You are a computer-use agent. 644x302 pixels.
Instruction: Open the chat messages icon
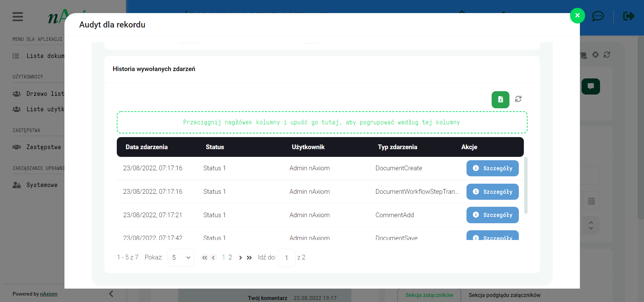pyautogui.click(x=598, y=16)
